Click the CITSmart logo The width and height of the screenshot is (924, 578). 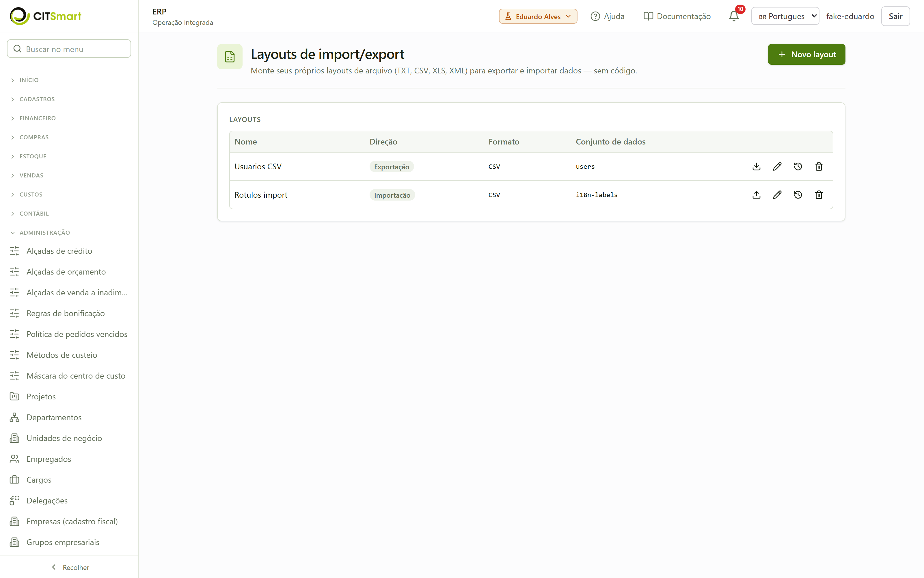click(x=45, y=16)
